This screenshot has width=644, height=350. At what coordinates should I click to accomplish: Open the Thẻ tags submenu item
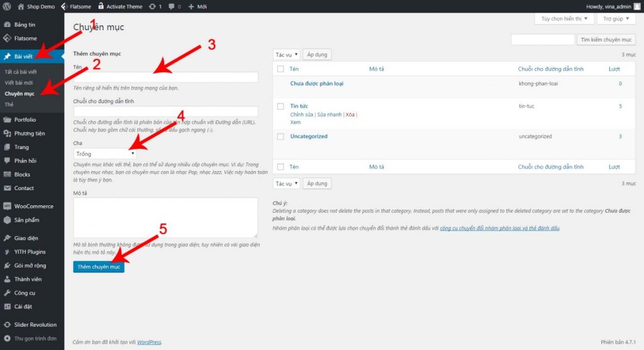point(9,104)
